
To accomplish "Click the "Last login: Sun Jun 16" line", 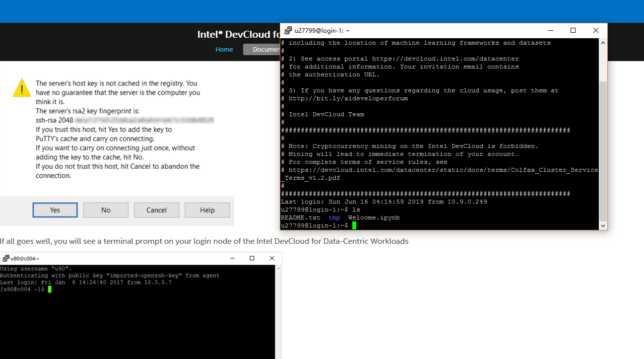I will tap(384, 202).
